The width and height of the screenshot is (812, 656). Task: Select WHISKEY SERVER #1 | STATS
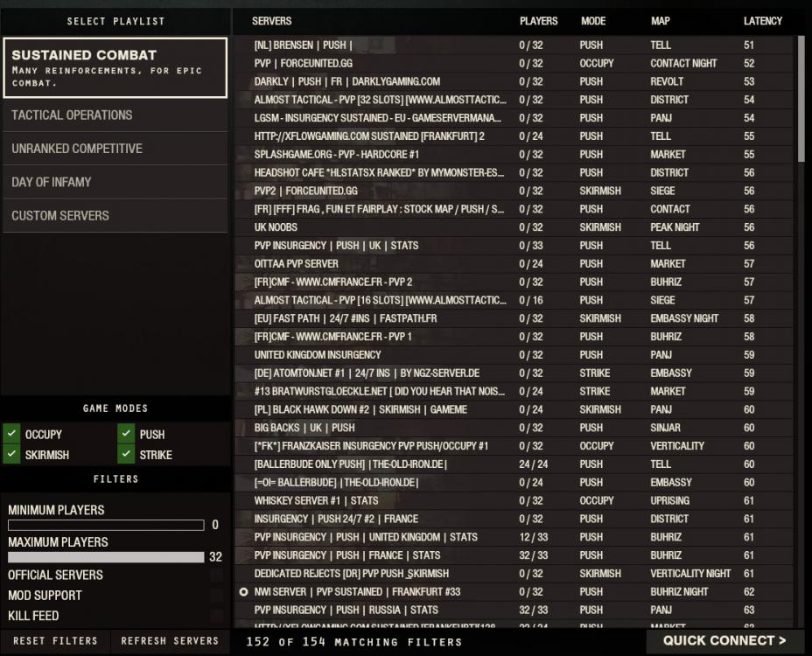514,500
